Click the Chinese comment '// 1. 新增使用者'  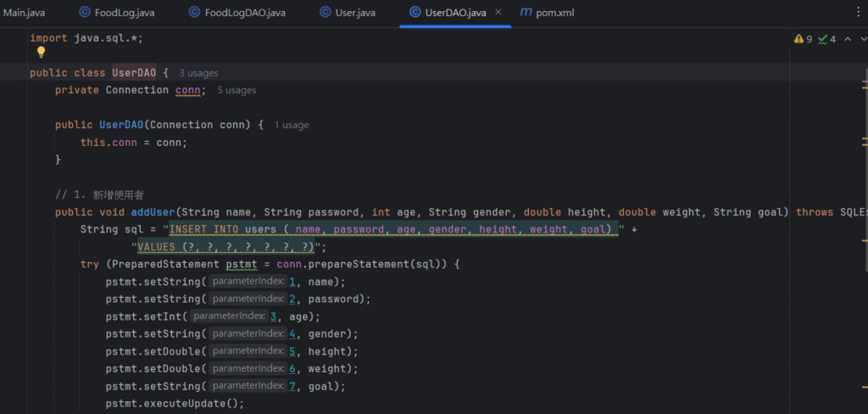[x=100, y=195]
